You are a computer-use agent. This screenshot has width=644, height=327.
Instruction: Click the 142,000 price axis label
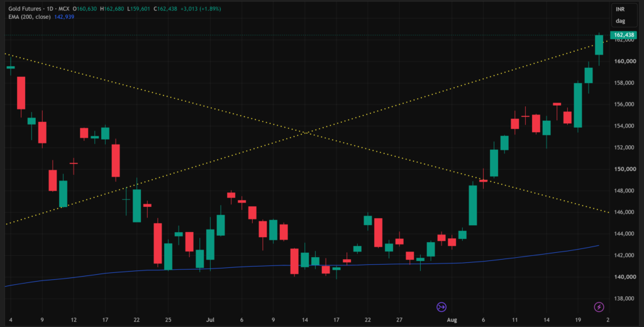click(x=625, y=255)
